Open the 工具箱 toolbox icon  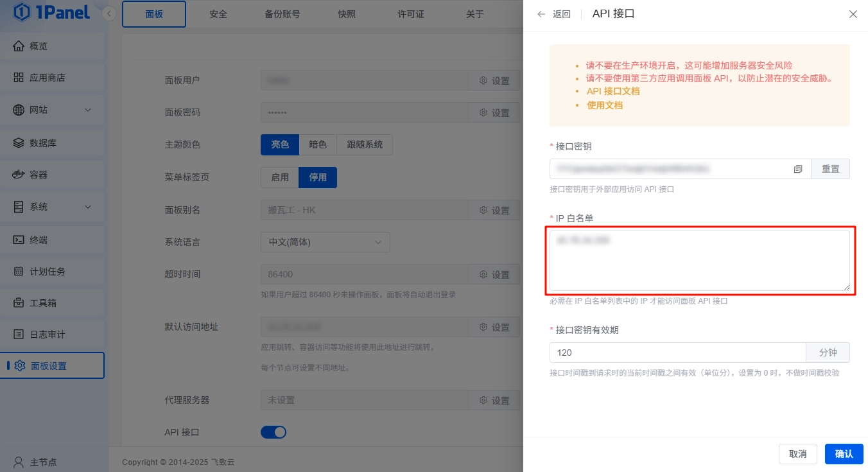pyautogui.click(x=19, y=302)
